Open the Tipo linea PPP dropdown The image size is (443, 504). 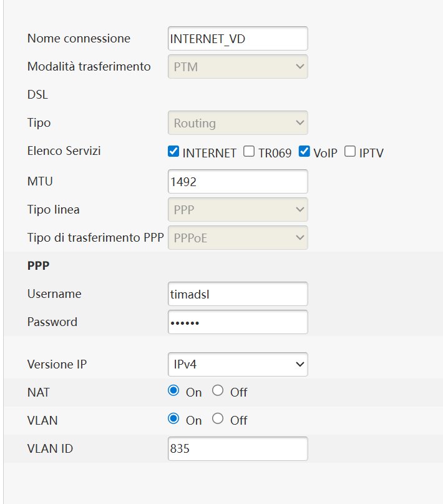pos(238,209)
